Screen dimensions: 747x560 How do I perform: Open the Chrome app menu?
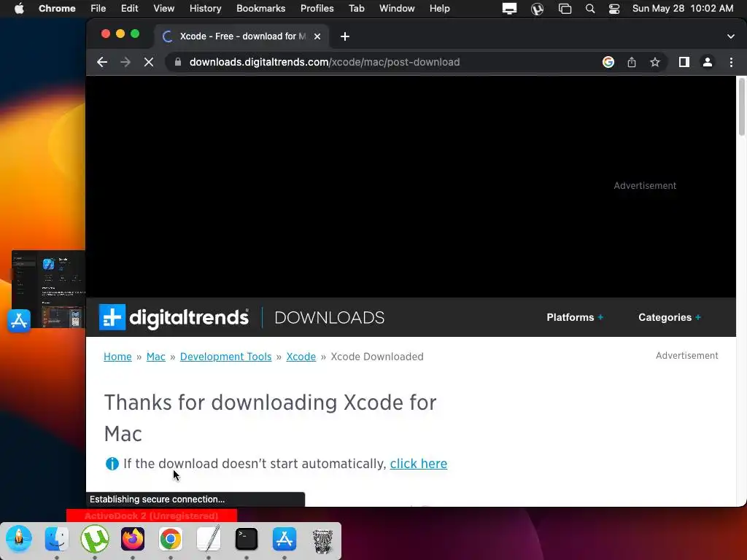pos(57,9)
